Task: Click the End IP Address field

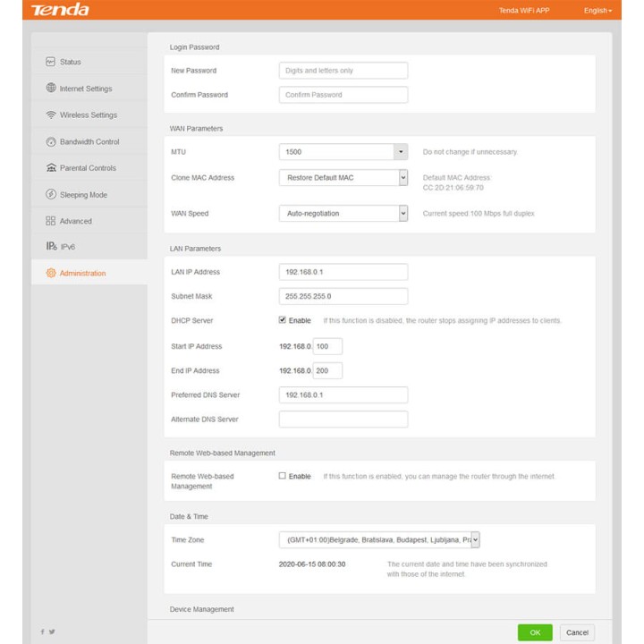Action: [x=327, y=370]
